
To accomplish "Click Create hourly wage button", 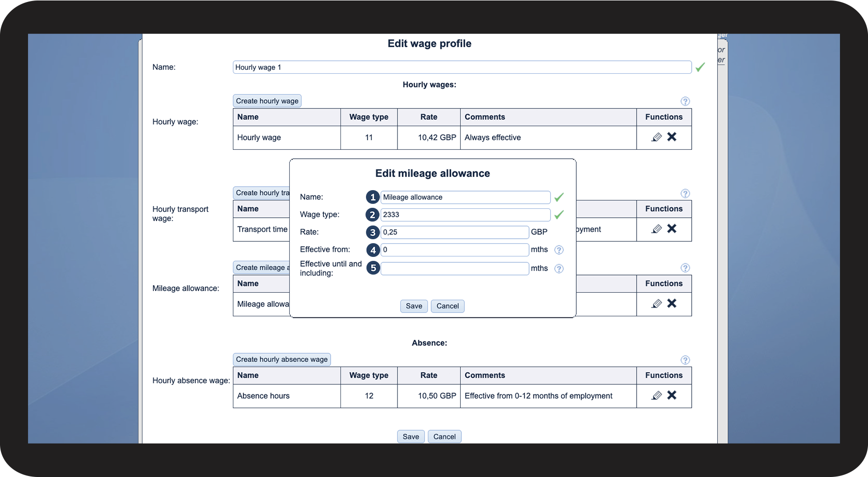I will click(267, 101).
